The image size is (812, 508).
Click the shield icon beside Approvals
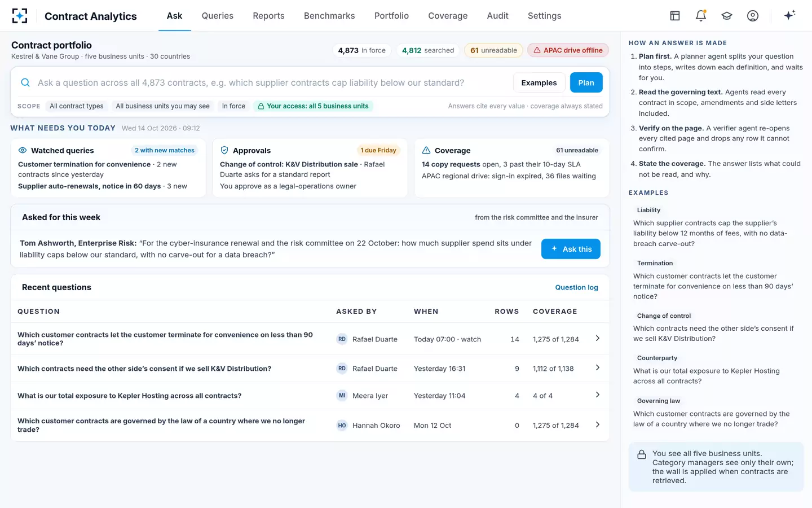[224, 150]
